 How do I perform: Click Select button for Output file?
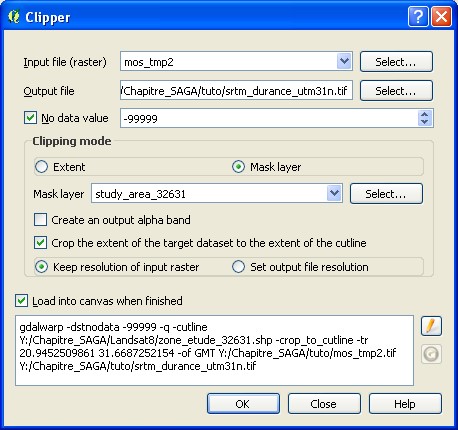pyautogui.click(x=396, y=91)
